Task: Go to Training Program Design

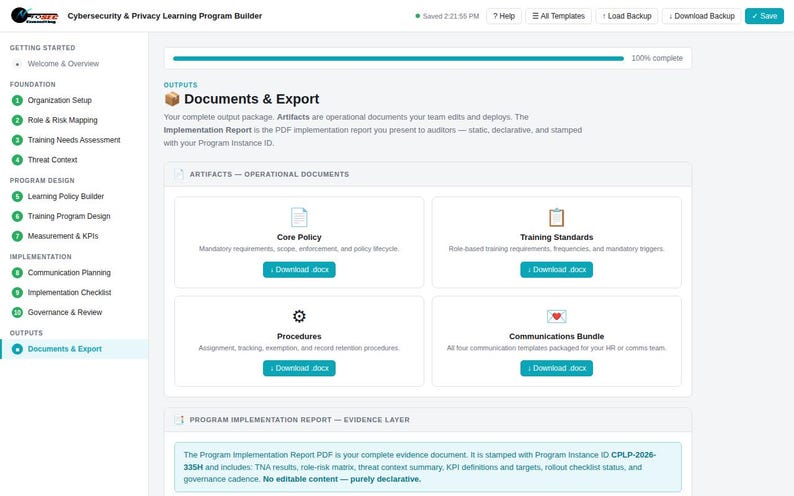Action: (x=74, y=216)
